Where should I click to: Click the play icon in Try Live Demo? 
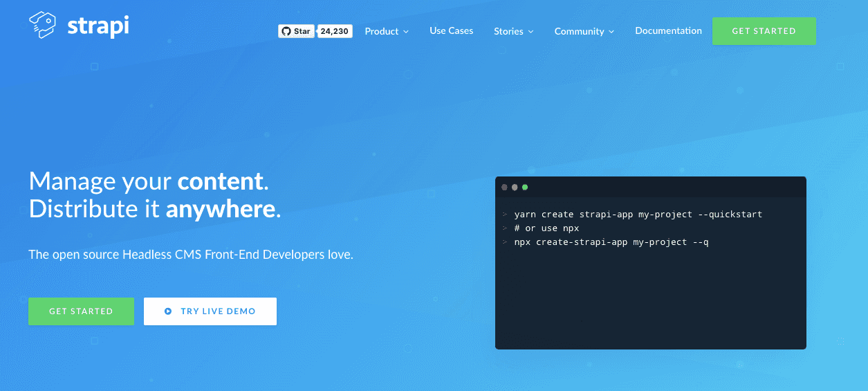point(168,311)
